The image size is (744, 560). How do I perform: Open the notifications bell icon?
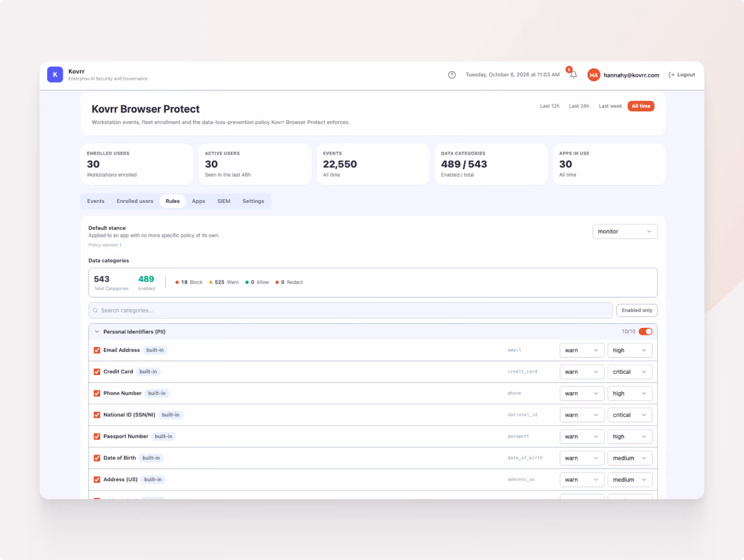coord(573,75)
